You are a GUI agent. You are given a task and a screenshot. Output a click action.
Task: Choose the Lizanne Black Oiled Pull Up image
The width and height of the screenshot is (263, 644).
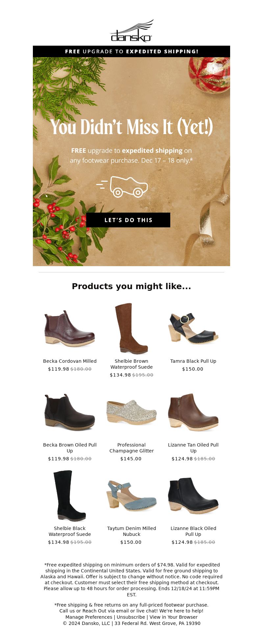[x=193, y=496]
